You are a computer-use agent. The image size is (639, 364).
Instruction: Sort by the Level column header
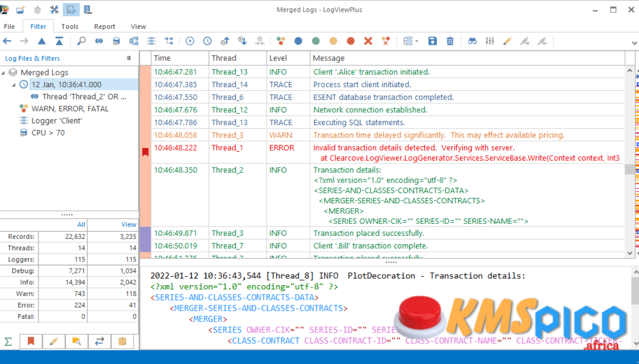click(x=288, y=58)
